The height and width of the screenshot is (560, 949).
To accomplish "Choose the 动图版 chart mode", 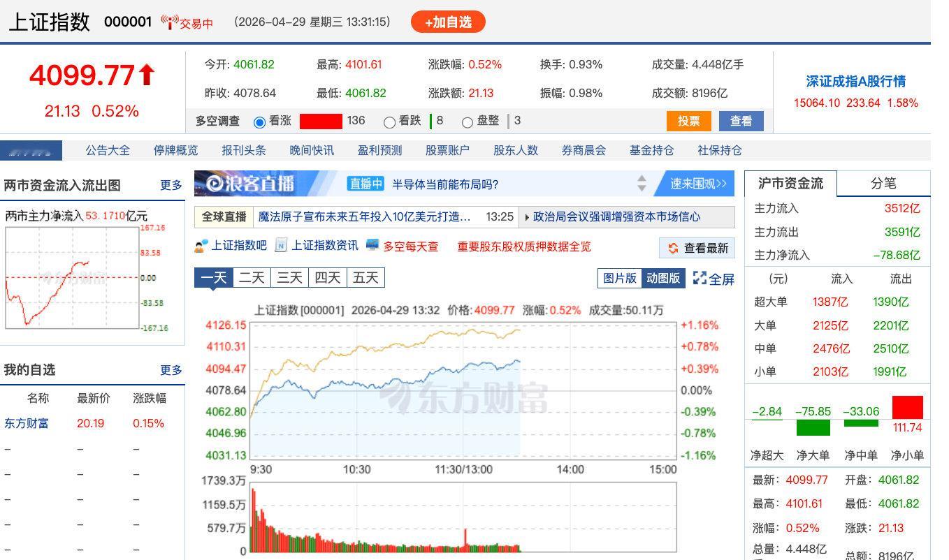I will point(663,278).
